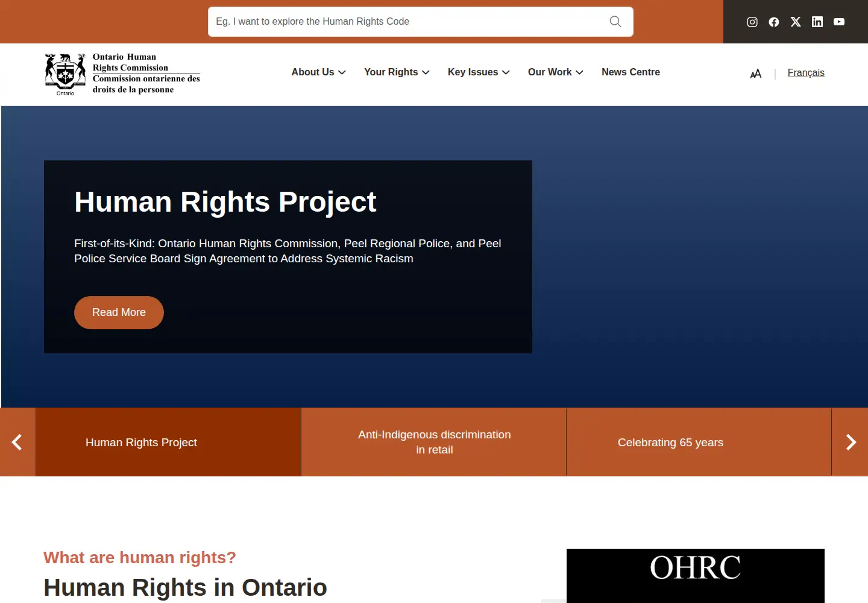
Task: Open the Our Work dropdown
Action: [556, 72]
